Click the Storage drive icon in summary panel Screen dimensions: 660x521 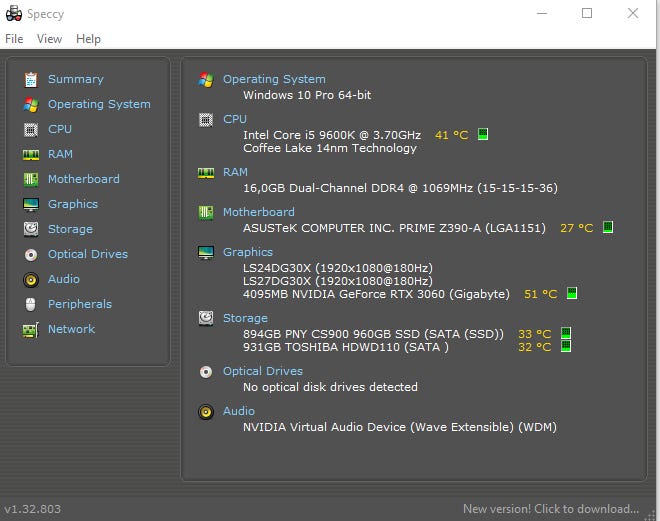[x=206, y=319]
